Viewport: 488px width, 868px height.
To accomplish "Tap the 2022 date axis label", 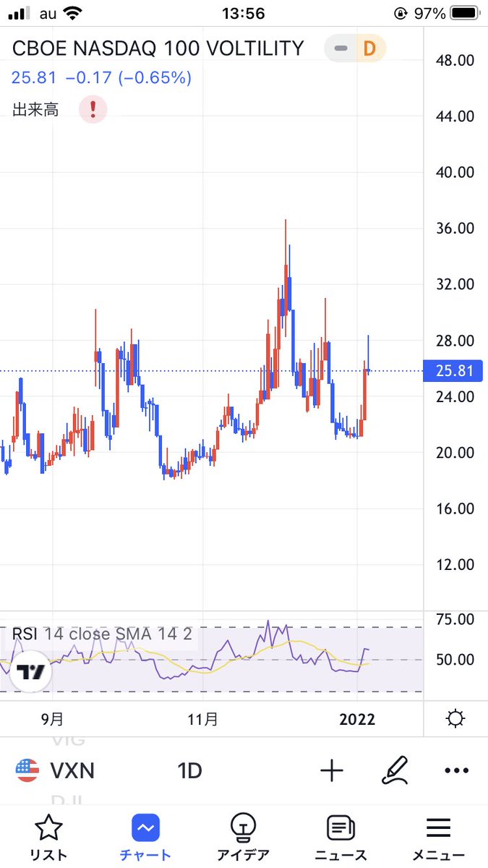I will 357,720.
